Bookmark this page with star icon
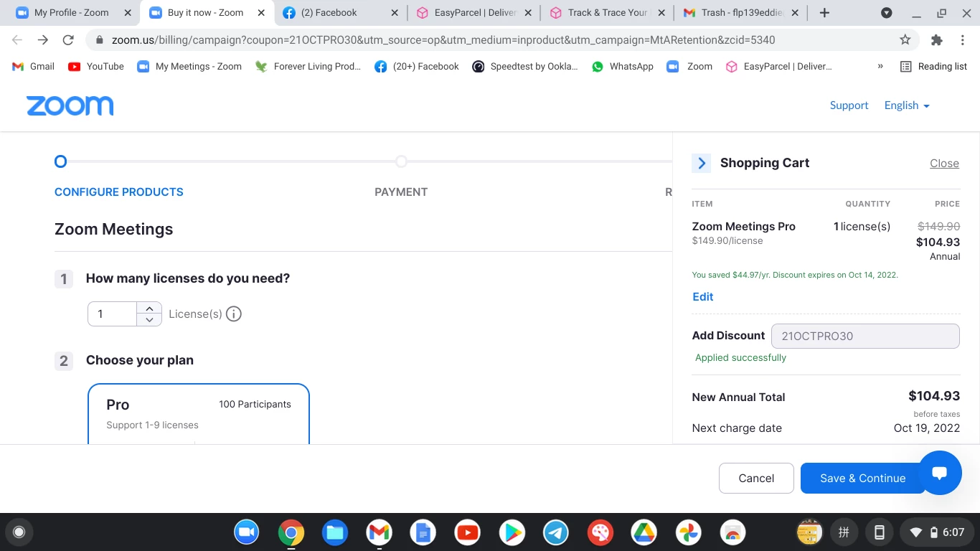This screenshot has width=980, height=551. click(x=905, y=40)
